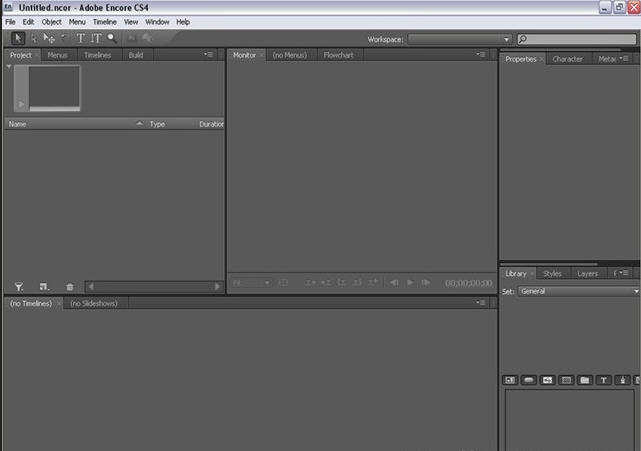Select the Move tool
641x451 pixels.
pos(49,38)
